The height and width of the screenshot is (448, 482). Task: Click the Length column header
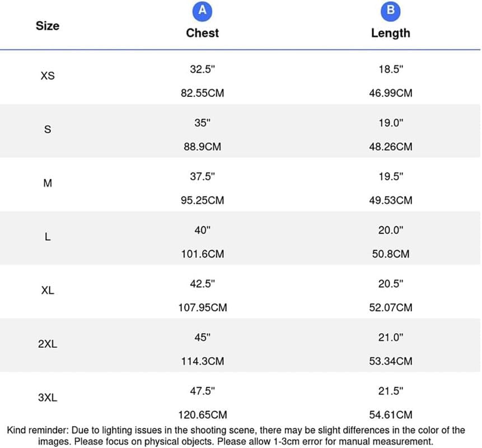click(x=390, y=33)
